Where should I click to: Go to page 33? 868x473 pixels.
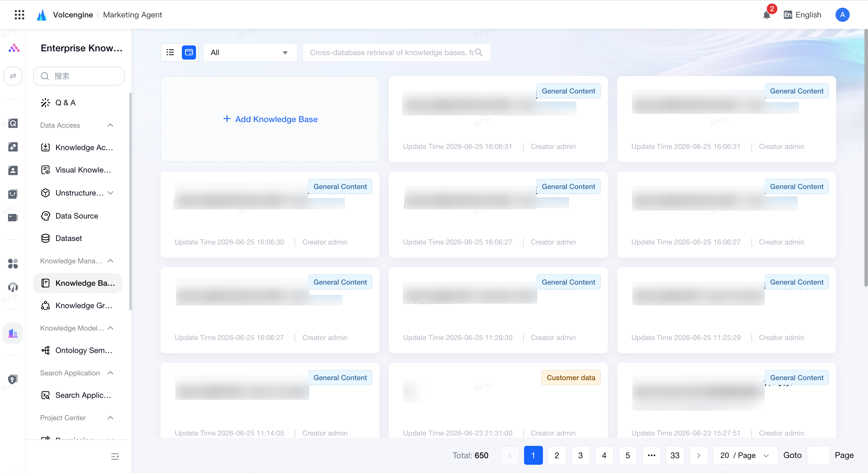tap(675, 455)
